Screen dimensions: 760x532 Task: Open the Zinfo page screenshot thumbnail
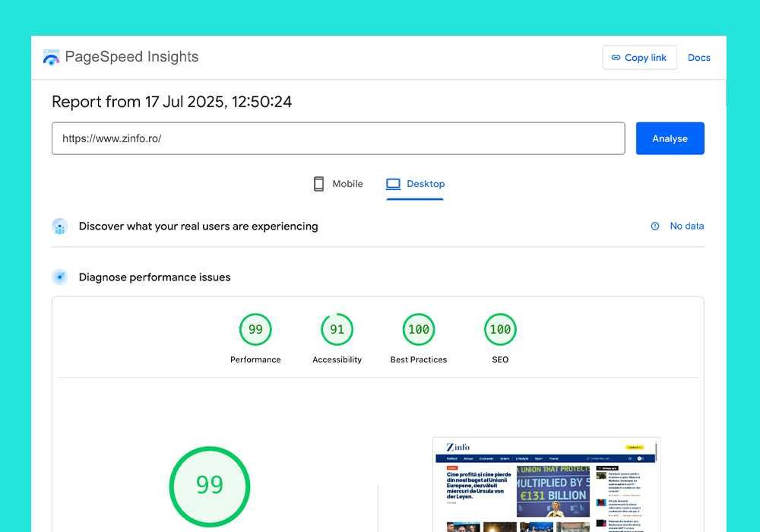546,485
